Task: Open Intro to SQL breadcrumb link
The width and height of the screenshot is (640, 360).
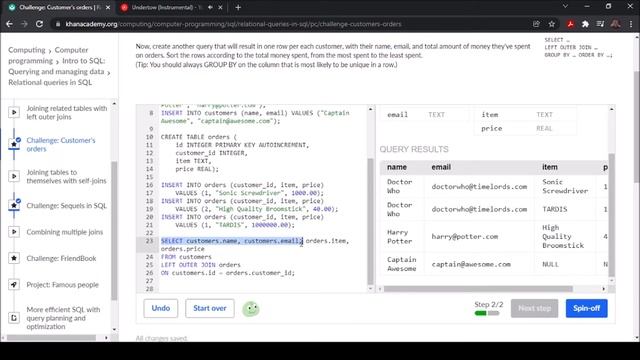Action: (56, 66)
